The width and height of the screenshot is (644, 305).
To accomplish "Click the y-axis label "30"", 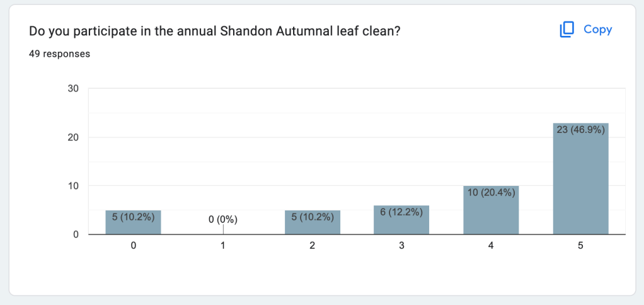I will 73,88.
